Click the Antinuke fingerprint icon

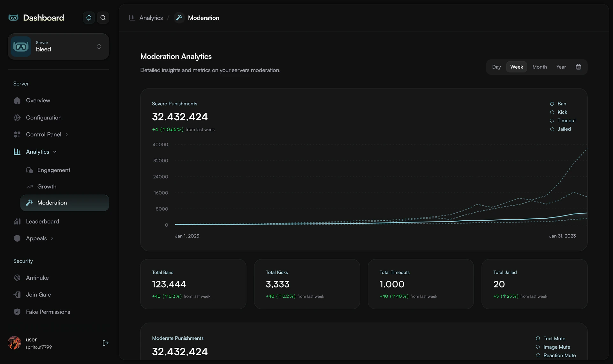pyautogui.click(x=17, y=278)
